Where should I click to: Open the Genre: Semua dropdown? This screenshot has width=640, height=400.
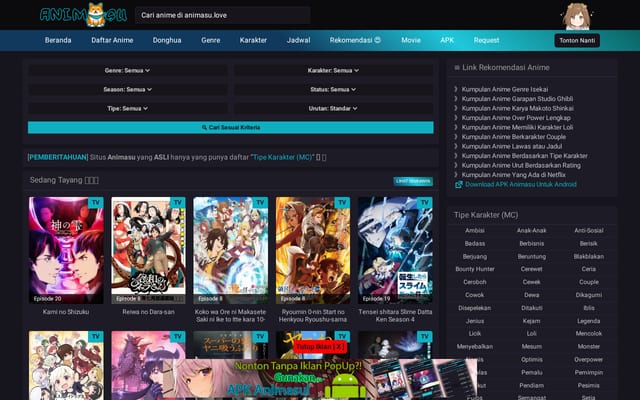pos(127,70)
